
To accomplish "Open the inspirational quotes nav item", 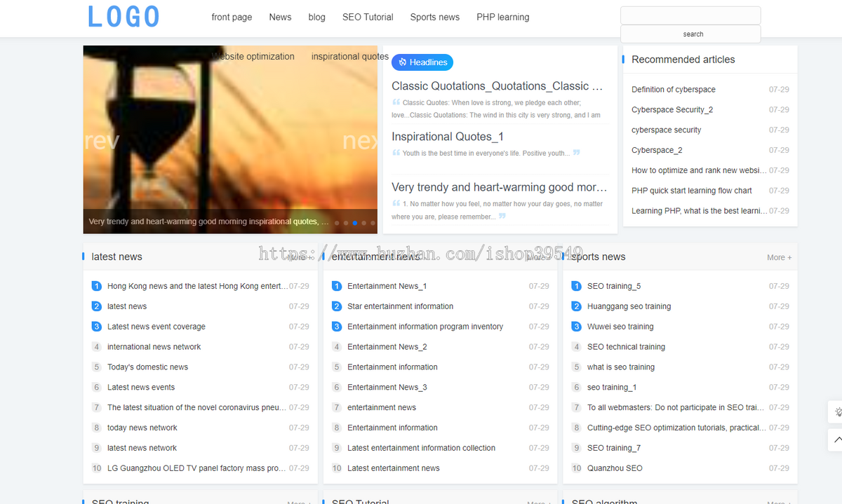I will (349, 56).
